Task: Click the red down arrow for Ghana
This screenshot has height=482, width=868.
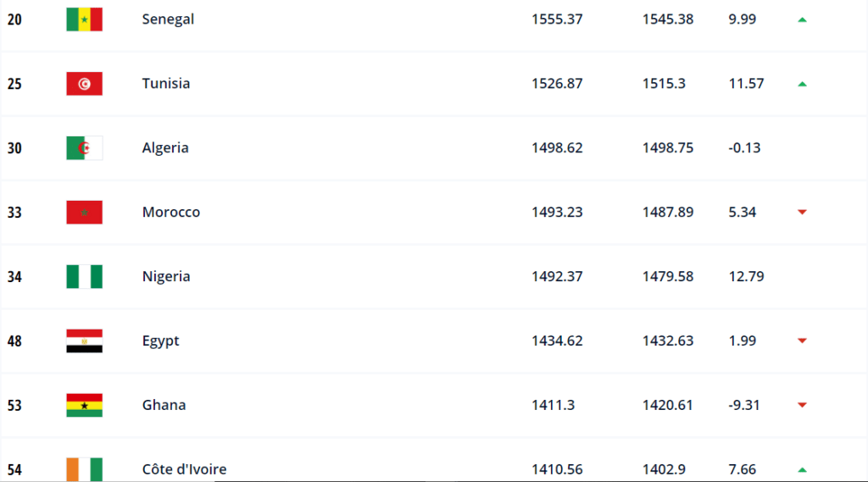Action: point(802,405)
